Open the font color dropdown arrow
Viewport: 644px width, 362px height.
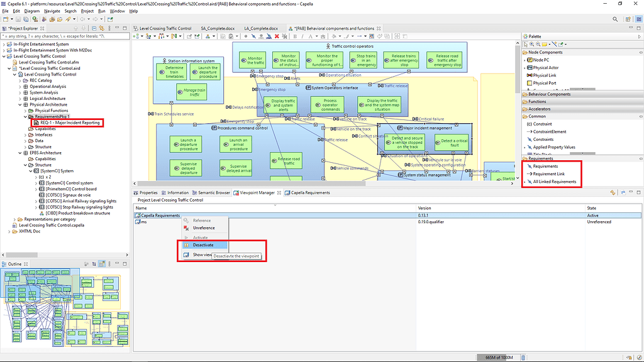316,36
